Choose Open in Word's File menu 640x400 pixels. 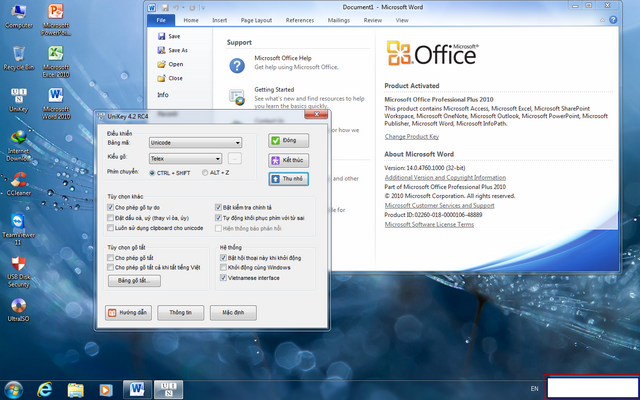170,64
